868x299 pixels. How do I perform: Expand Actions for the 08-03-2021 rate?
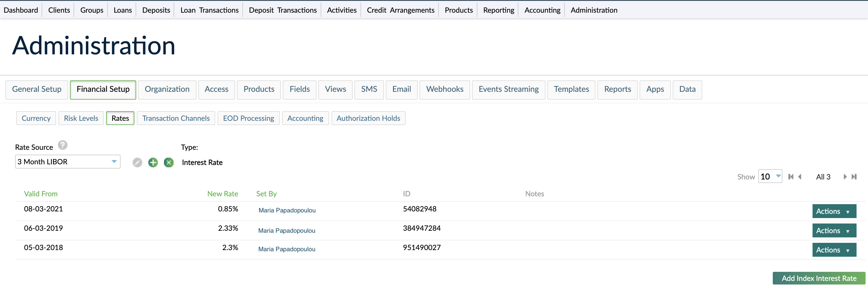pyautogui.click(x=834, y=211)
